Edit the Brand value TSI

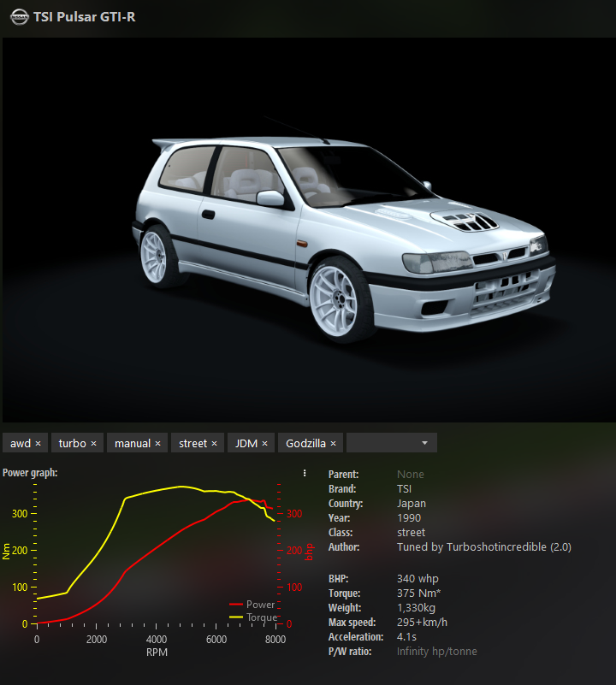pyautogui.click(x=404, y=489)
